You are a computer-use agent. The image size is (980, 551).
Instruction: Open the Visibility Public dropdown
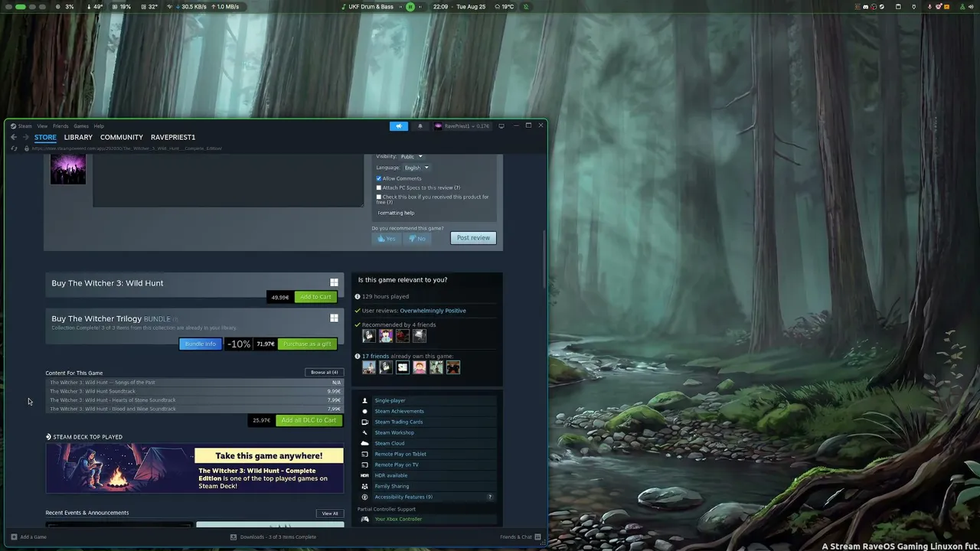411,157
